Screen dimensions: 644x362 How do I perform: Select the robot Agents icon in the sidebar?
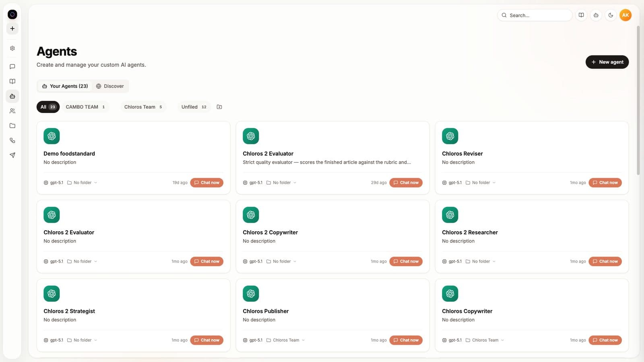coord(12,96)
